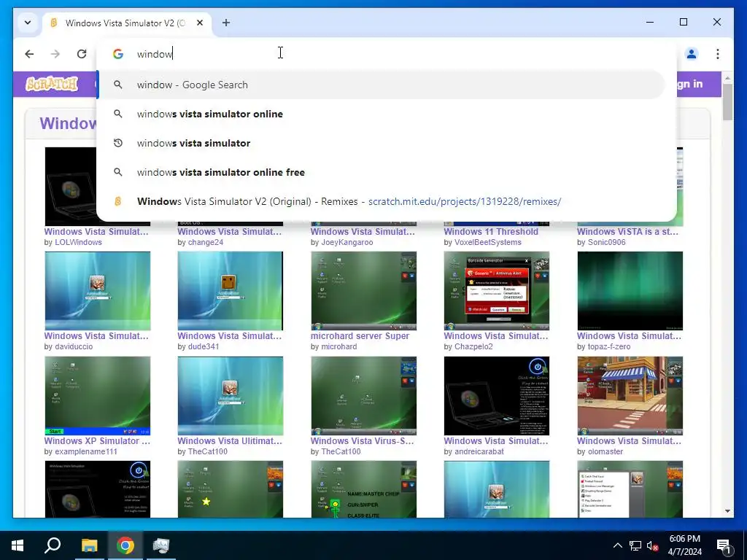Go back with the browser back arrow
This screenshot has height=560, width=747.
point(29,54)
